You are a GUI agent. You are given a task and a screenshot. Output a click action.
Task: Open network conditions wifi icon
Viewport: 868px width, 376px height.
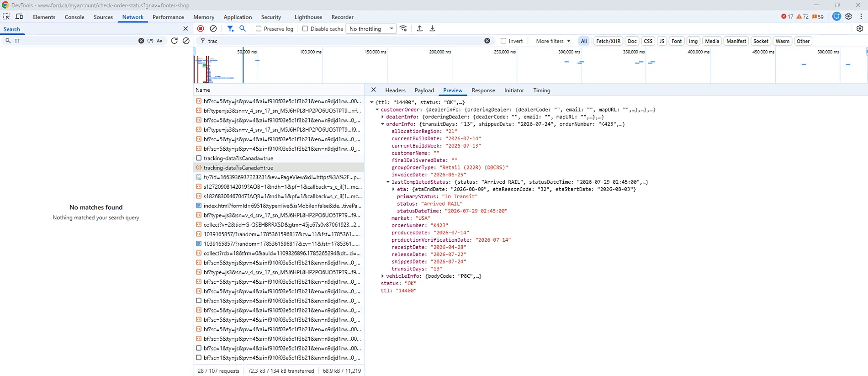pyautogui.click(x=403, y=28)
